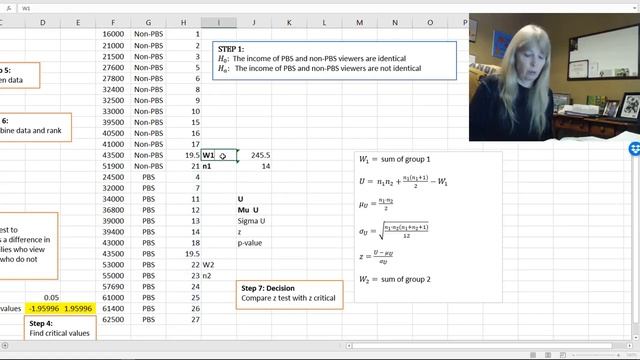Select the n2 label cell
The height and width of the screenshot is (360, 640).
[219, 276]
